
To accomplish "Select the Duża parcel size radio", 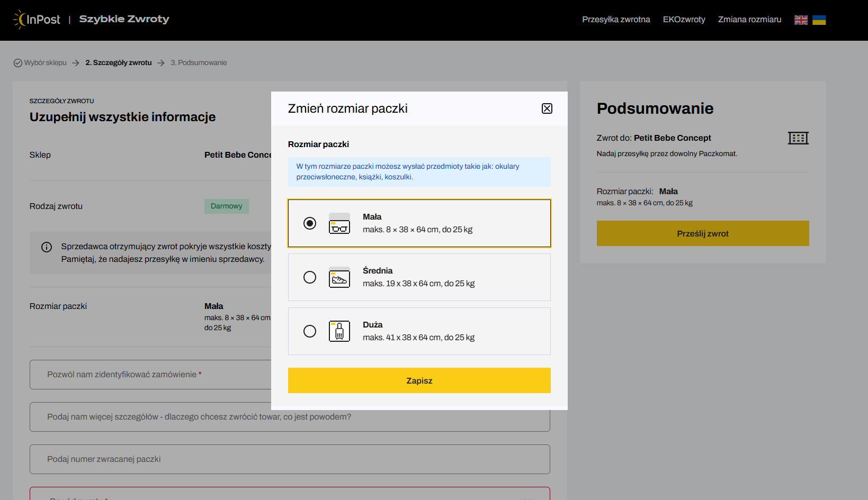I will (x=310, y=331).
